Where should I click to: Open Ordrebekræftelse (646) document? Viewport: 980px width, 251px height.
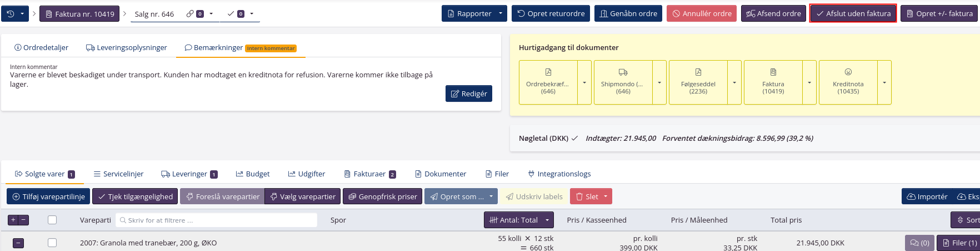548,82
